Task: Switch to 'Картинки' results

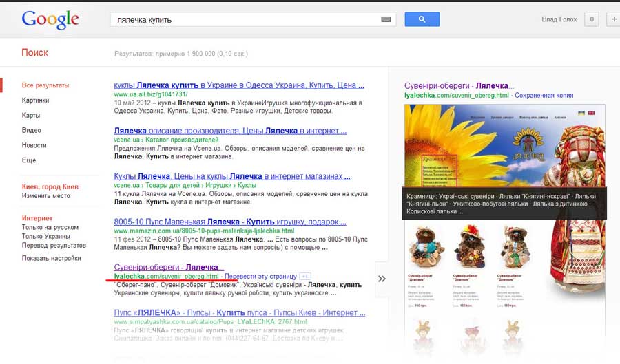Action: pyautogui.click(x=36, y=100)
